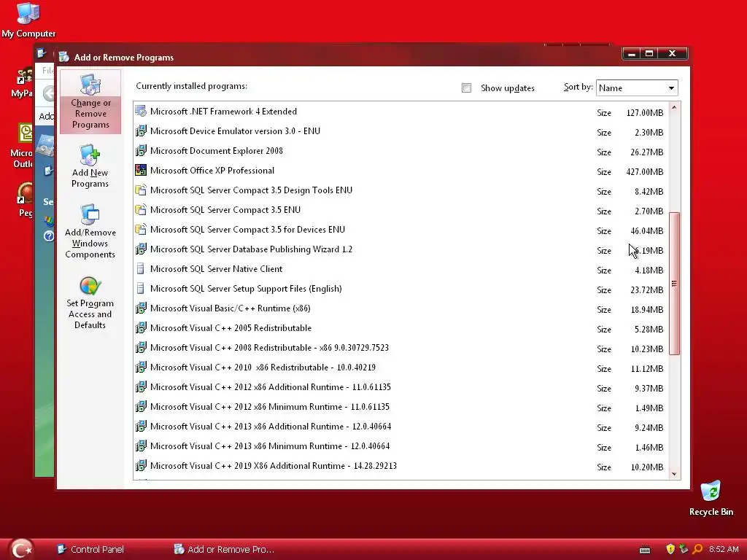Click the Microsoft Document Explorer 2008 icon
Image resolution: width=747 pixels, height=560 pixels.
pyautogui.click(x=141, y=151)
